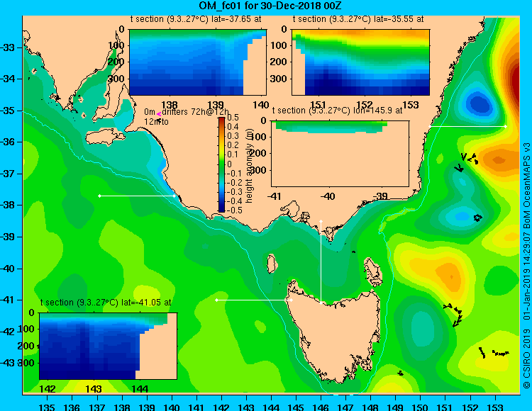The height and width of the screenshot is (411, 532).
Task: Click the '153' longitude label on the bottom map axis
Action: click(x=495, y=407)
